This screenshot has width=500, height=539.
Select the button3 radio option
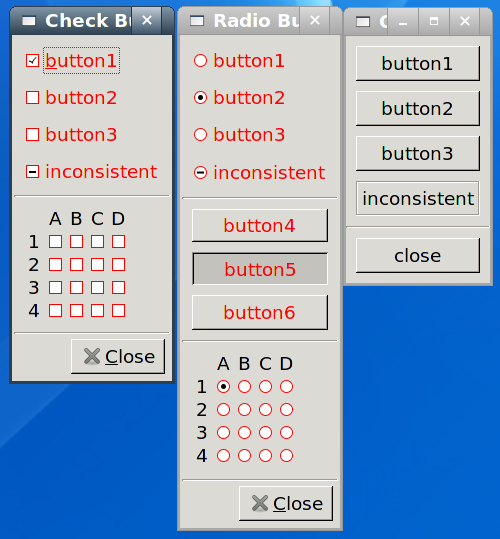(x=200, y=135)
